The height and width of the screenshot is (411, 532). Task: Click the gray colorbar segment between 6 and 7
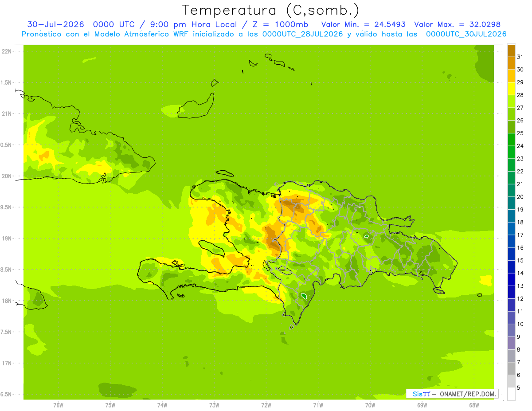pos(511,368)
